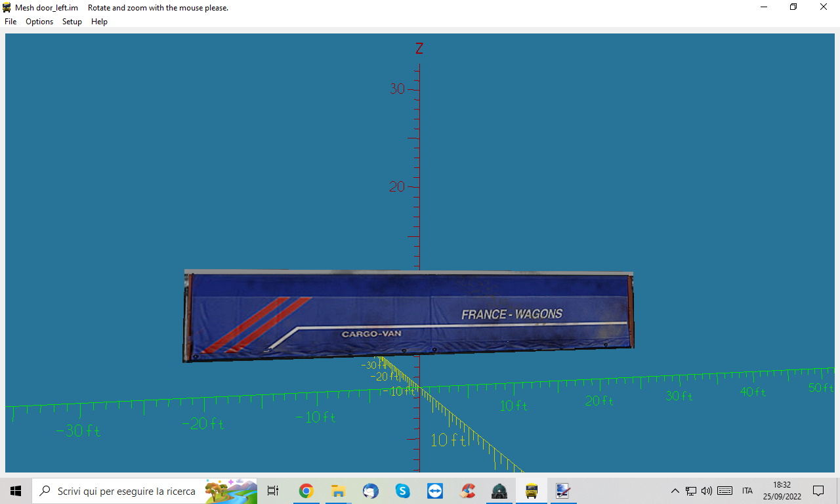840x504 pixels.
Task: Open TeamViewer from the taskbar
Action: click(x=434, y=491)
